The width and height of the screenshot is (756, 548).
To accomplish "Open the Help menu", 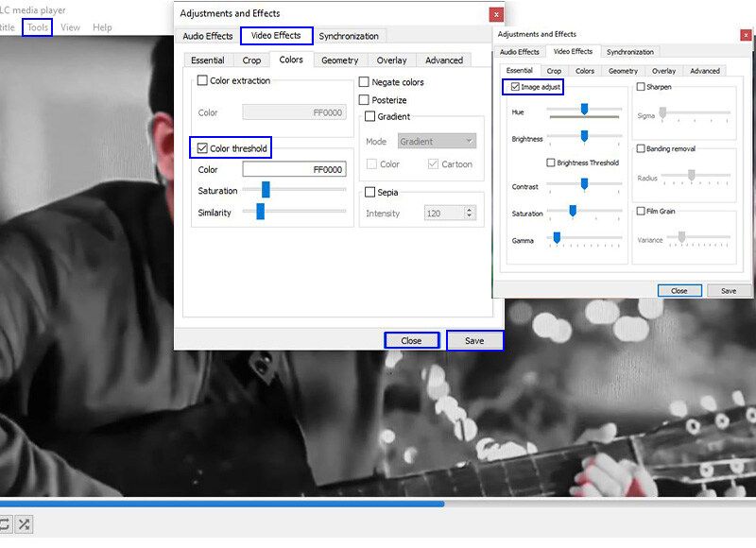I will point(102,27).
